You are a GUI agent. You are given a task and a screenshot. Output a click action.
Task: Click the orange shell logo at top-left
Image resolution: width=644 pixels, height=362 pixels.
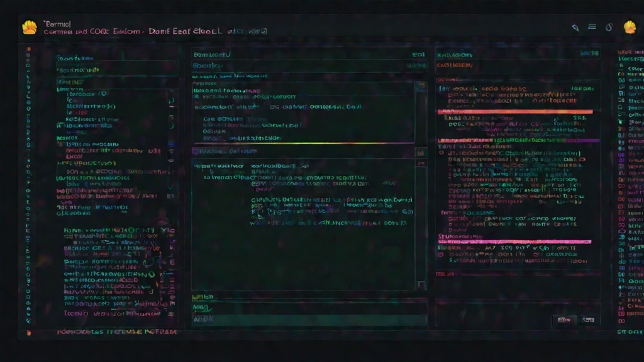click(x=30, y=28)
